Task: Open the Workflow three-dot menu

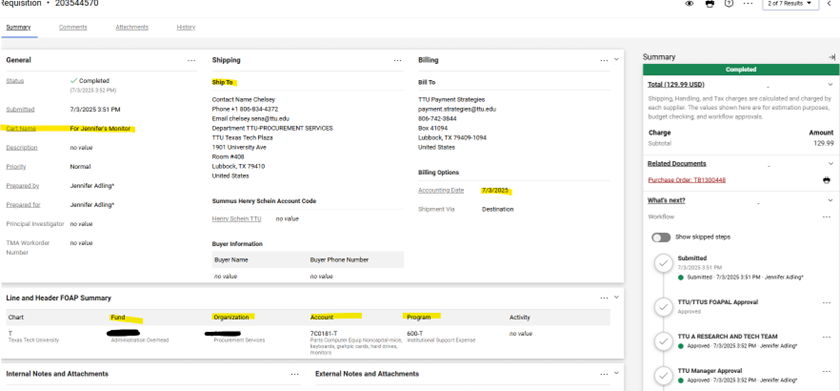Action: point(827,217)
